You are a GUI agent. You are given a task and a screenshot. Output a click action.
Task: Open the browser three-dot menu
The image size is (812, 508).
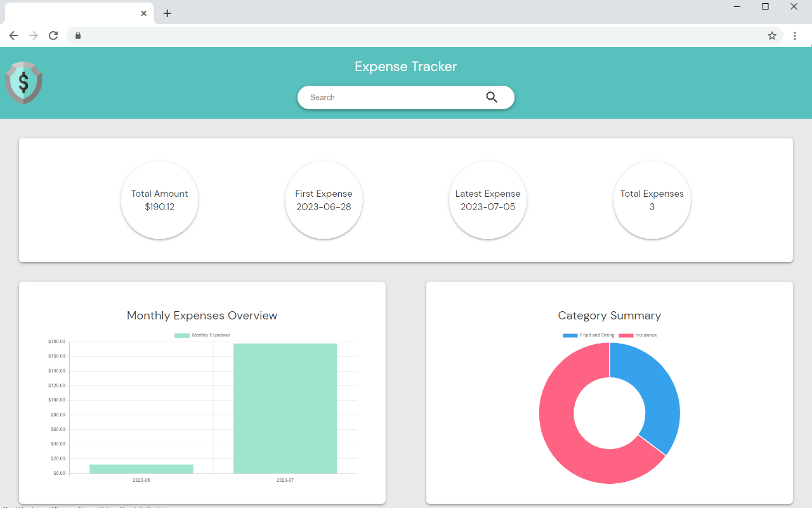point(795,36)
